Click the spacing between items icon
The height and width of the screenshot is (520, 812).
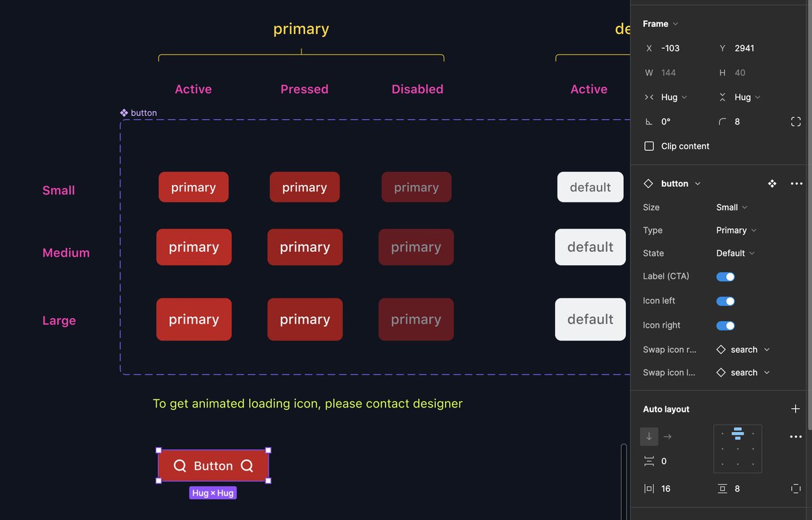[649, 461]
